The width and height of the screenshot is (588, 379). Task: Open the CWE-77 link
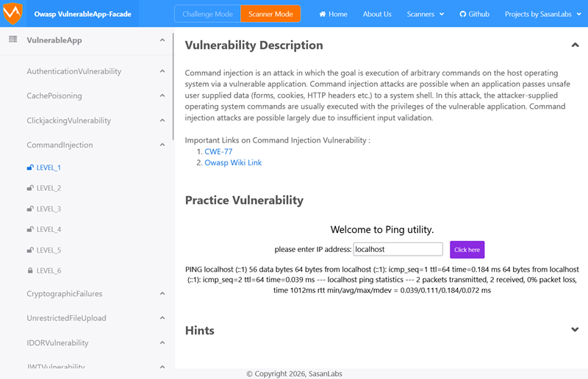pos(218,151)
